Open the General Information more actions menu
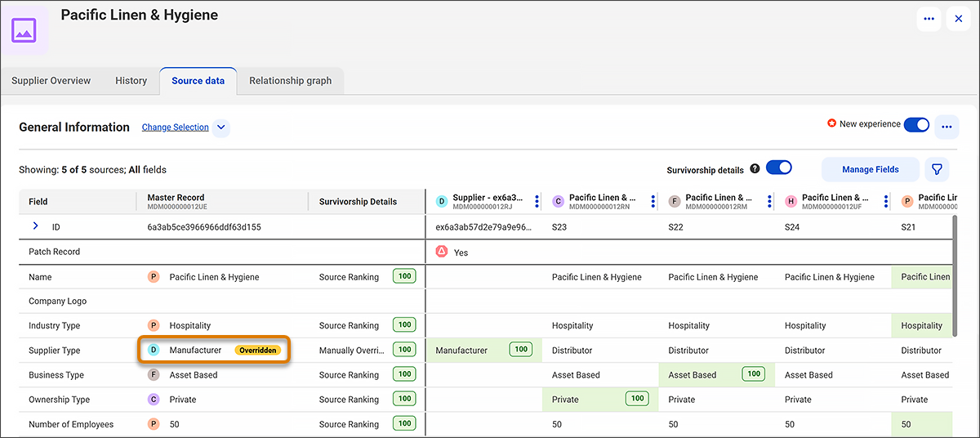This screenshot has width=980, height=438. 947,127
